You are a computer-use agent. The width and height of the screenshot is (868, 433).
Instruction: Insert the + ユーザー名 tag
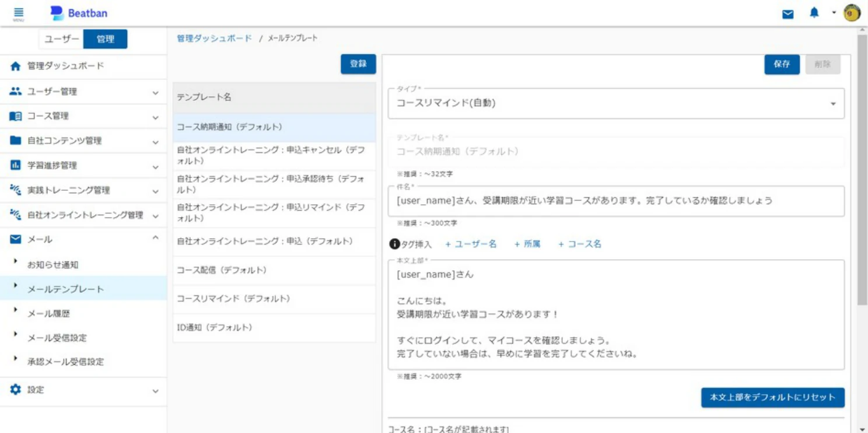(471, 244)
